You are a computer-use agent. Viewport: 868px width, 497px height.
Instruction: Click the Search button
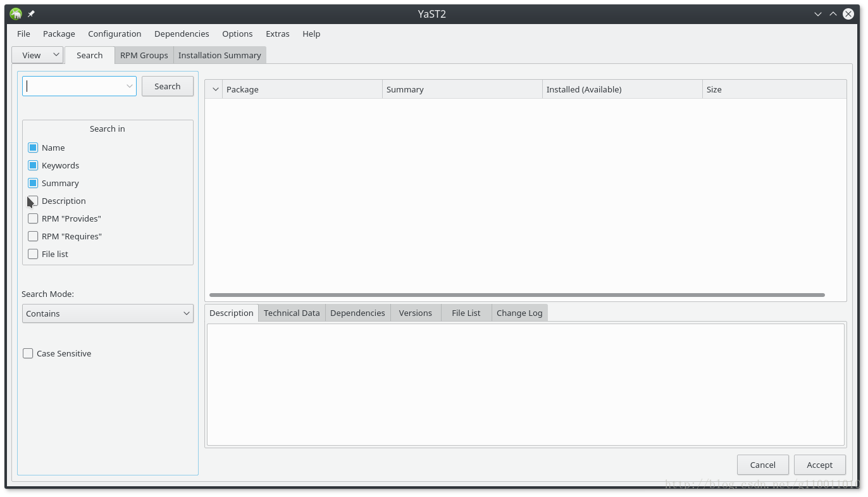point(168,86)
